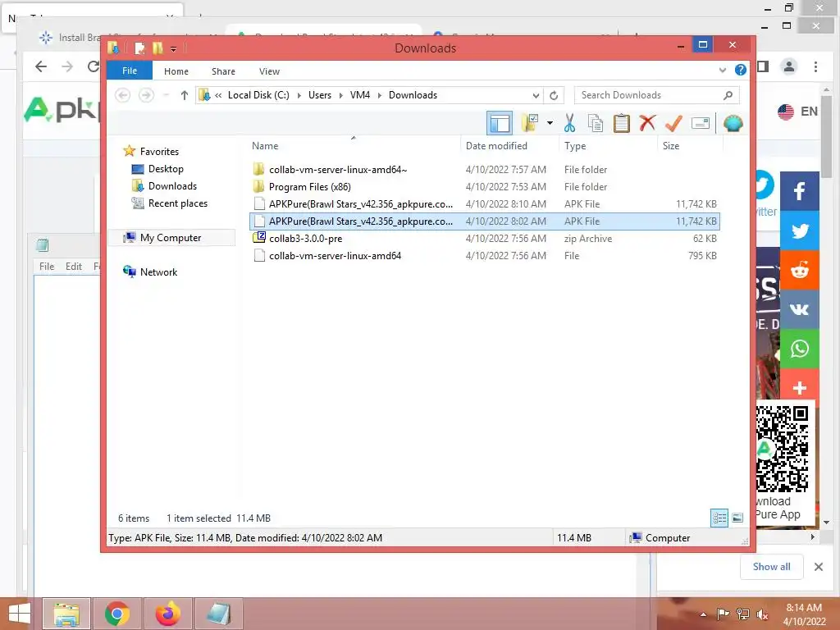Select the APKPure file modified 8:10 AM

(x=484, y=204)
